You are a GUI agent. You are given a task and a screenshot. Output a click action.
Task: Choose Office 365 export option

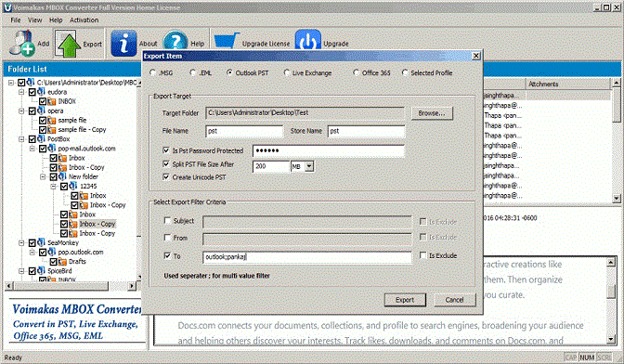357,72
